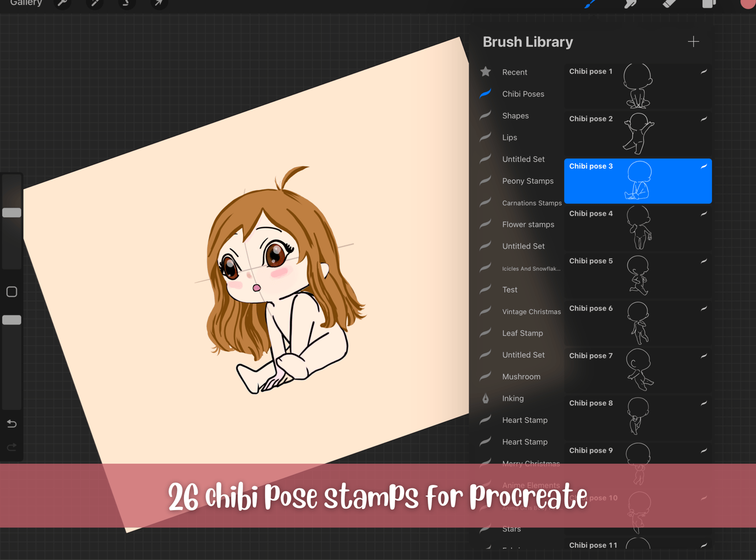Click the brush icon beside Shapes
Image resolution: width=756 pixels, height=560 pixels.
(x=485, y=115)
